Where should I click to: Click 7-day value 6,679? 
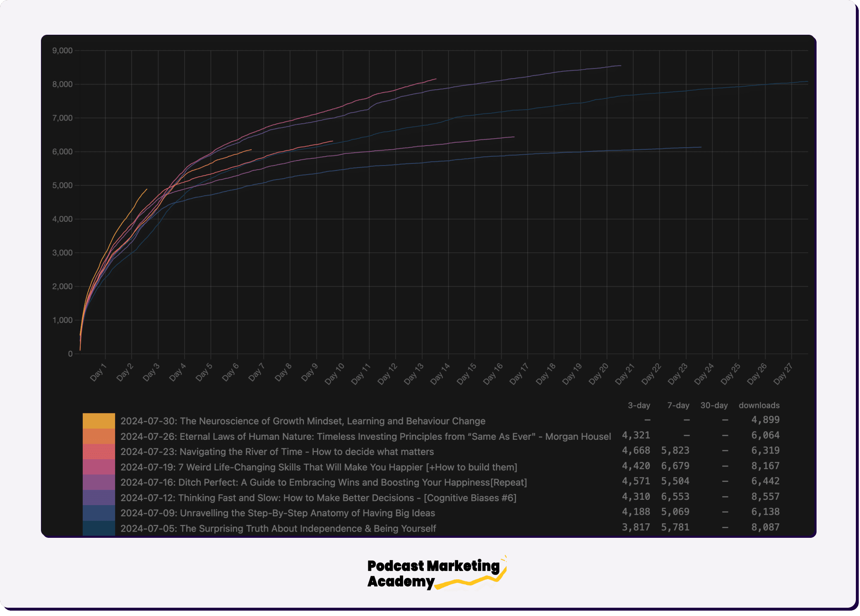pyautogui.click(x=675, y=466)
